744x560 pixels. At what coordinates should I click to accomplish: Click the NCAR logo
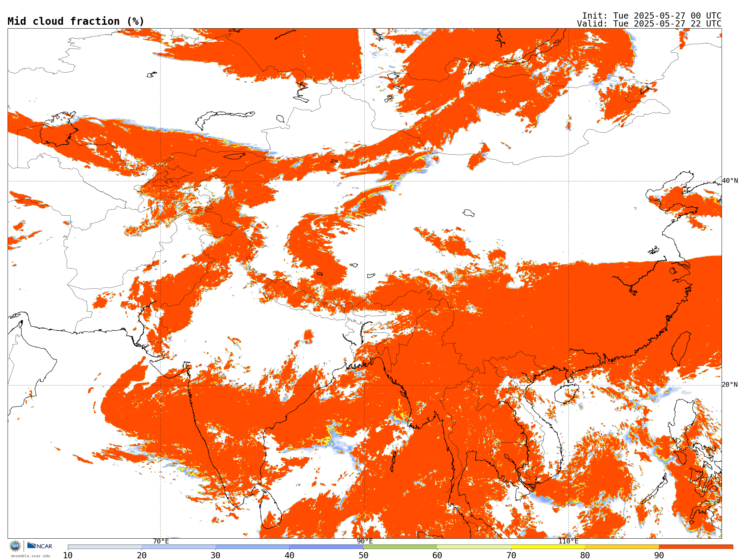[x=40, y=546]
